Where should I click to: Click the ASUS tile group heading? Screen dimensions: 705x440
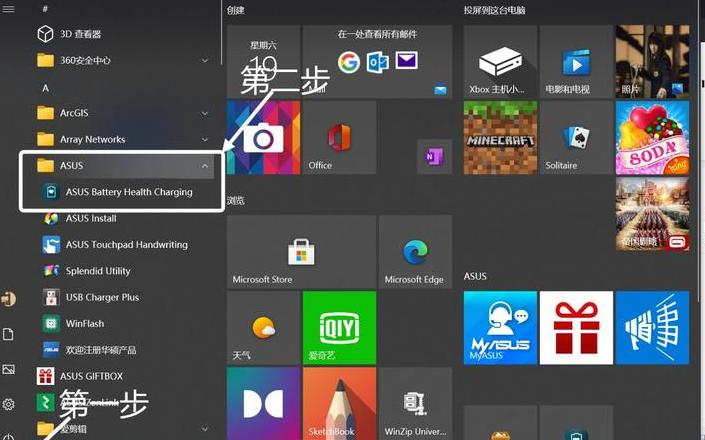[x=475, y=276]
